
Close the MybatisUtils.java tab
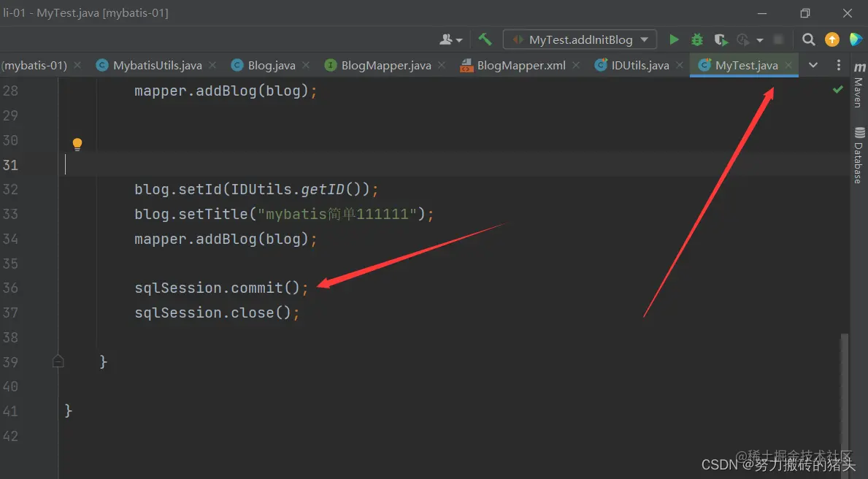(x=212, y=65)
